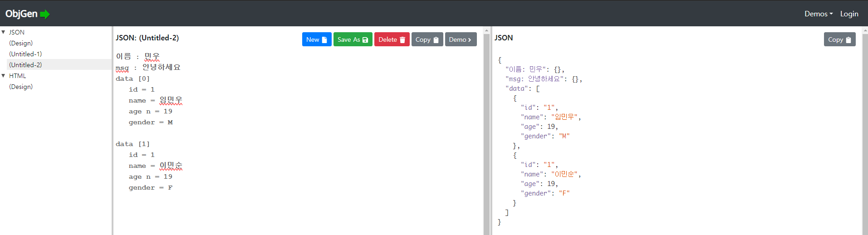Viewport: 868px width, 235px height.
Task: Click the Save As button
Action: [353, 39]
